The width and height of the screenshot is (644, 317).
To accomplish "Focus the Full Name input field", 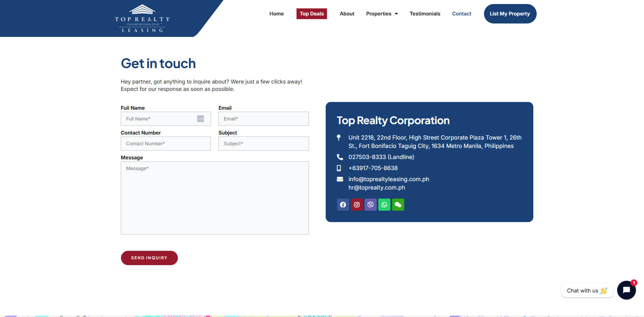I will pos(166,119).
